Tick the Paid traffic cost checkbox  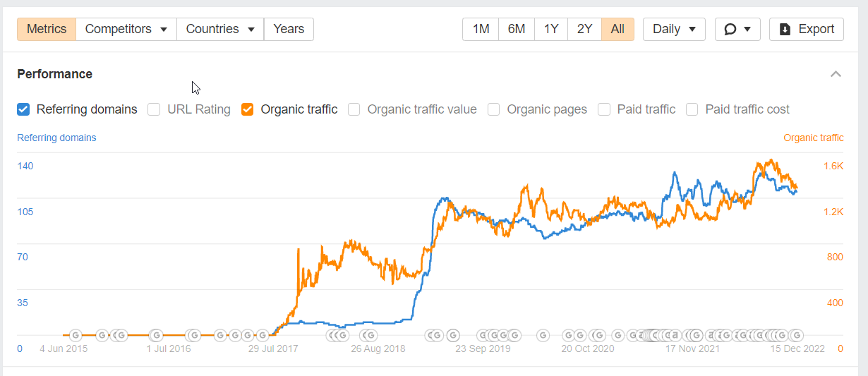pyautogui.click(x=692, y=109)
